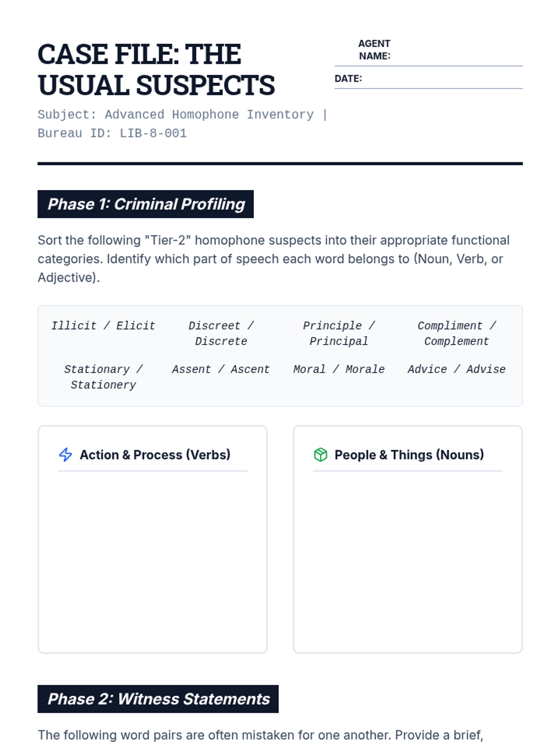
Task: Click the Phase 1: Criminal Profiling heading
Action: coord(146,204)
